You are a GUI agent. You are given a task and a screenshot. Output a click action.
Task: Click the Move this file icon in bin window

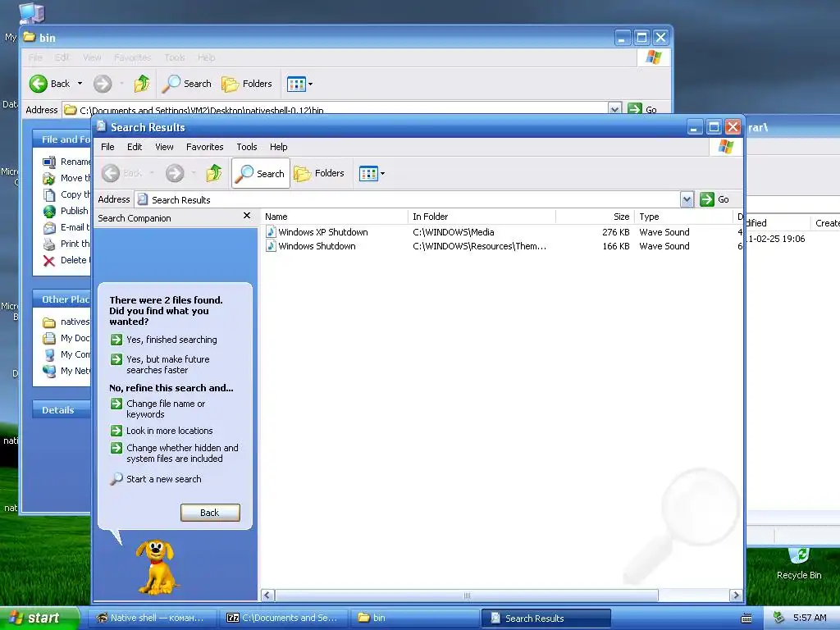(x=48, y=178)
